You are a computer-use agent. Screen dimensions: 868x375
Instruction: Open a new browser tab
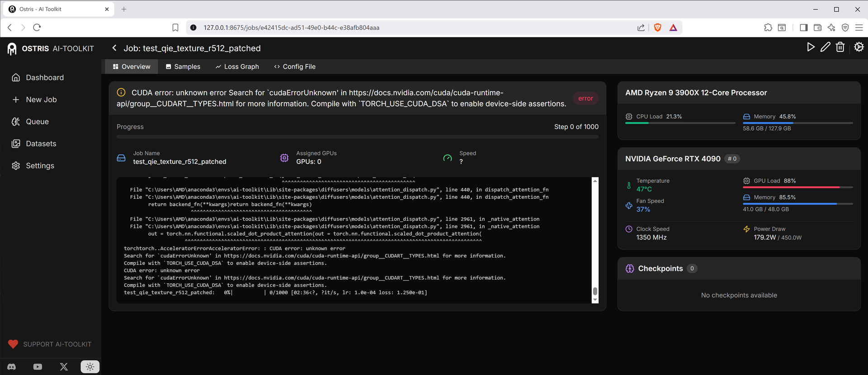[x=124, y=9]
